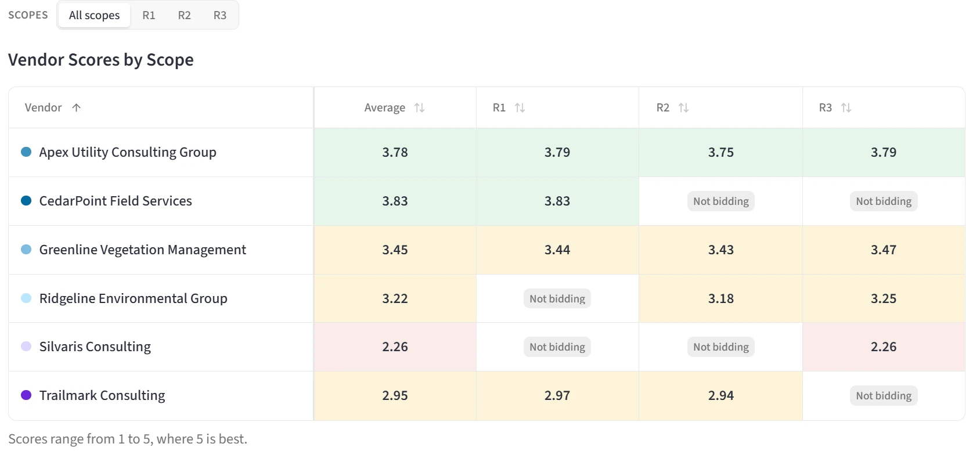
Task: Click the R2 column sort icon
Action: 683,107
